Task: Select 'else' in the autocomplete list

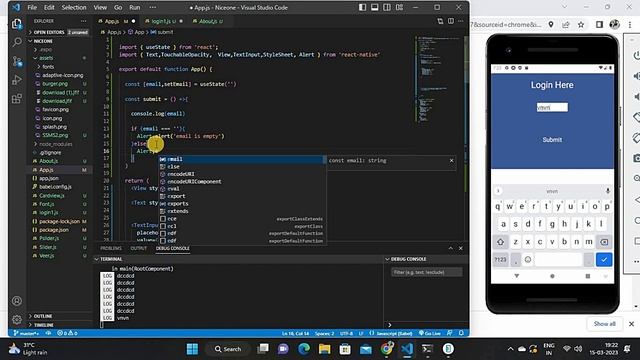Action: pos(242,167)
